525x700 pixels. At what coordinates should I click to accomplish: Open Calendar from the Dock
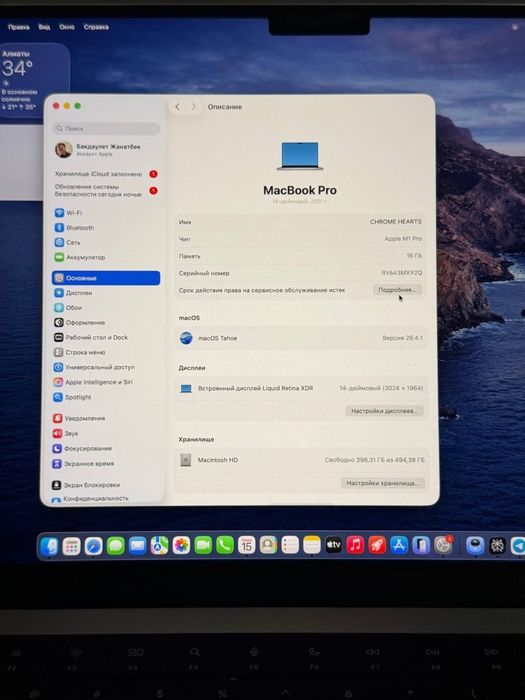[x=246, y=546]
